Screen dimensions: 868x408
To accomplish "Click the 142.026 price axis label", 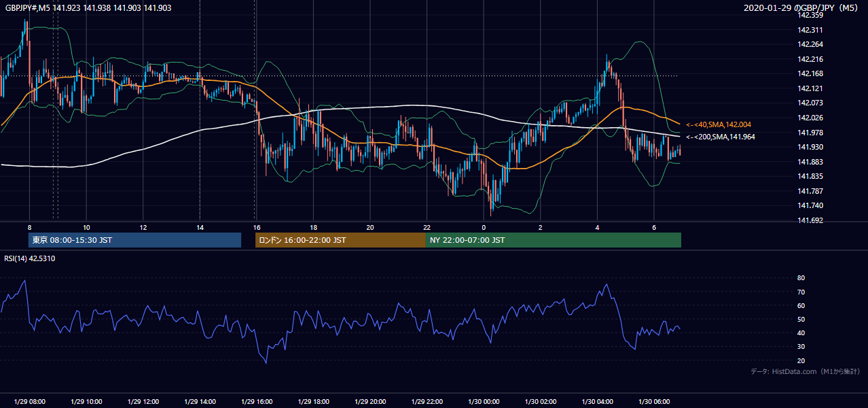I will click(810, 118).
